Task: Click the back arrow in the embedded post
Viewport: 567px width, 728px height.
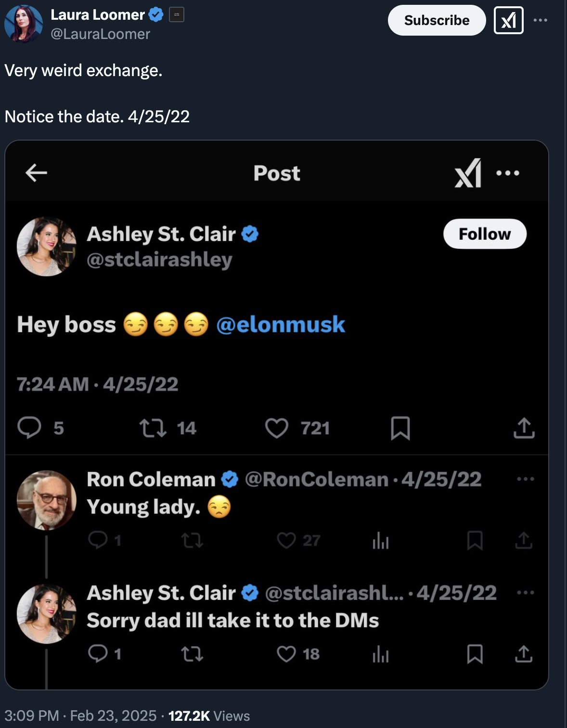Action: tap(36, 172)
